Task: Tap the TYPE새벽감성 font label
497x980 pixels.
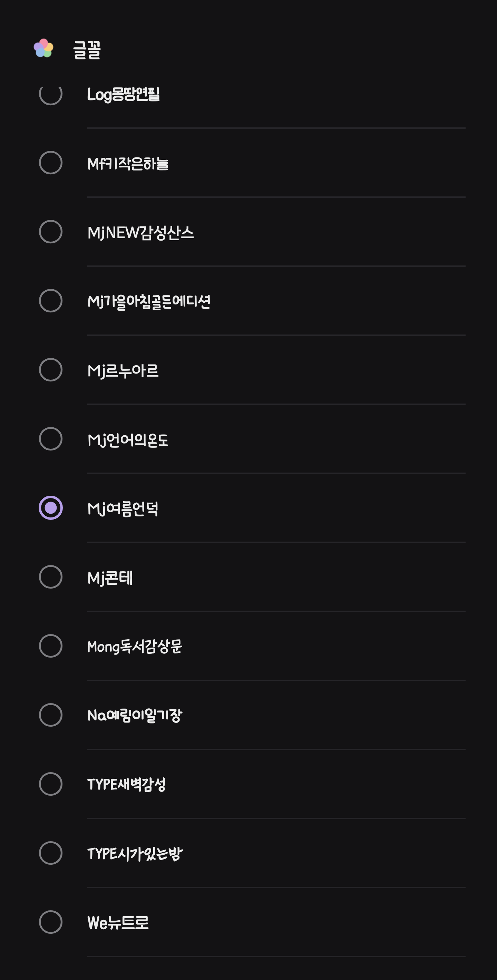Action: 126,785
